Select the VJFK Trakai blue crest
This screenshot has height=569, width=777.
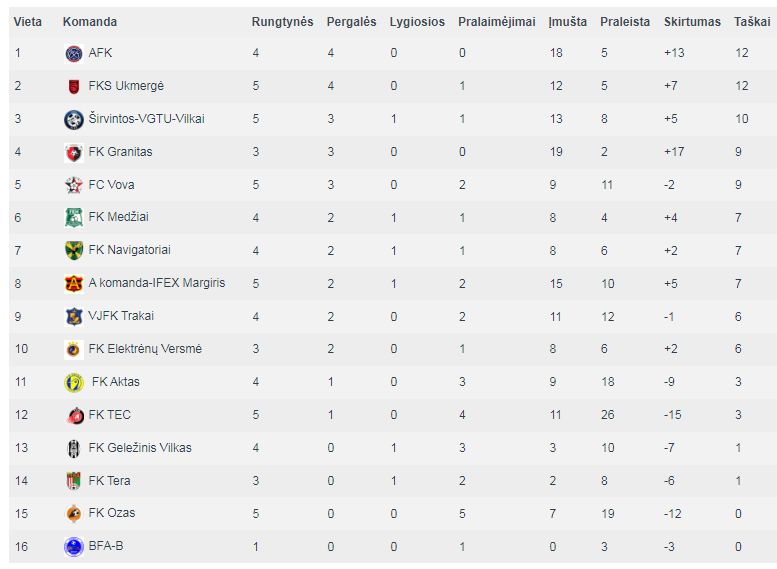pyautogui.click(x=74, y=316)
